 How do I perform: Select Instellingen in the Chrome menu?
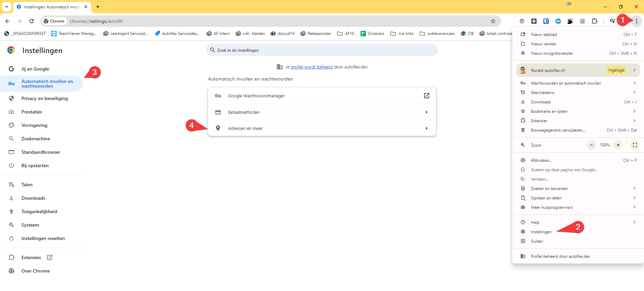(541, 232)
